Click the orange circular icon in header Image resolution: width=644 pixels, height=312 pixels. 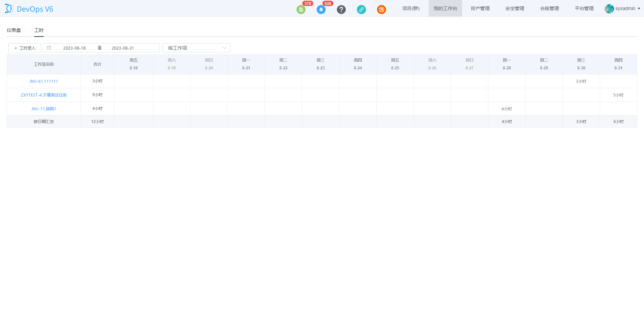[381, 10]
